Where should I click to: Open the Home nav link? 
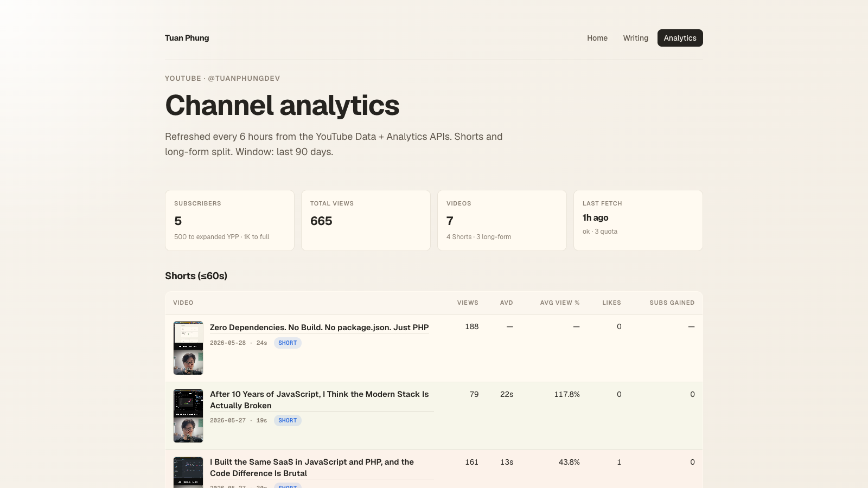(597, 38)
